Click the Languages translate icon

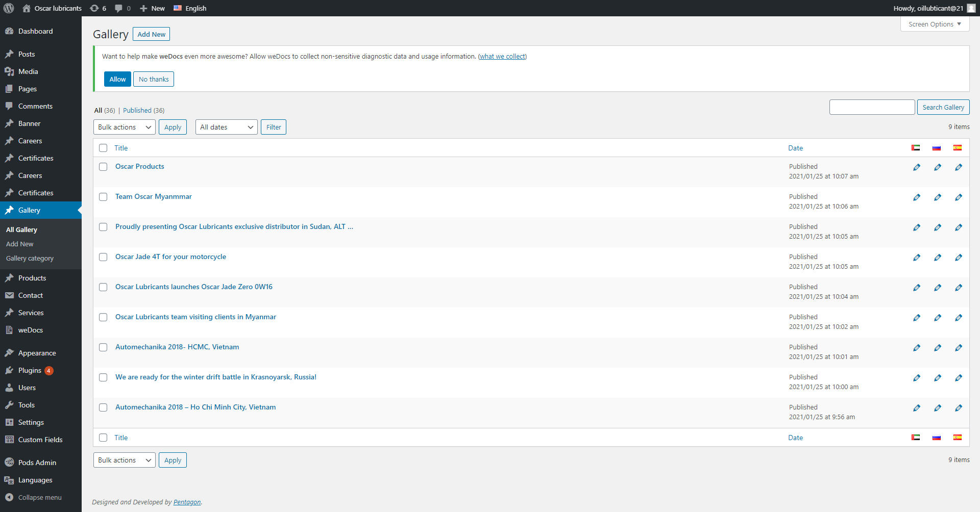point(9,480)
